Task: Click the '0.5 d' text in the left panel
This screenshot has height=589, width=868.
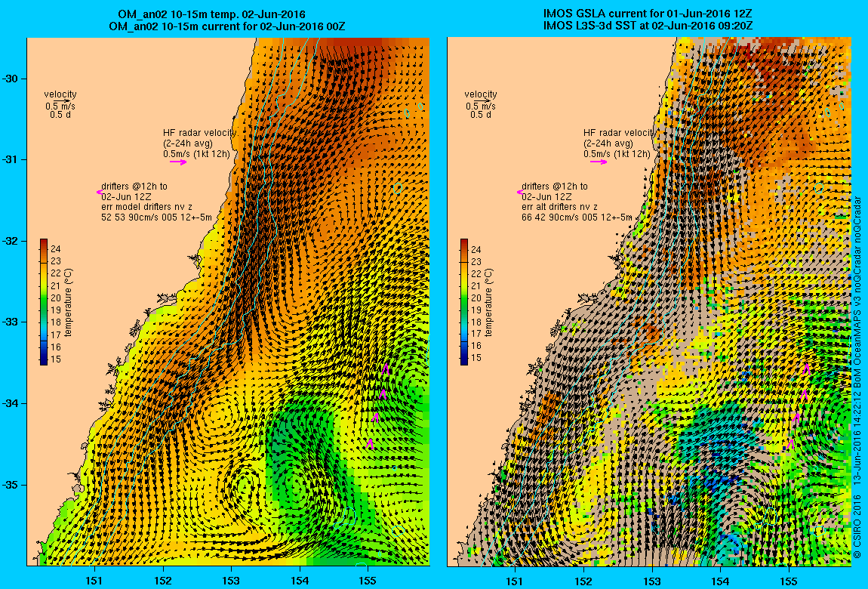Action: 60,115
